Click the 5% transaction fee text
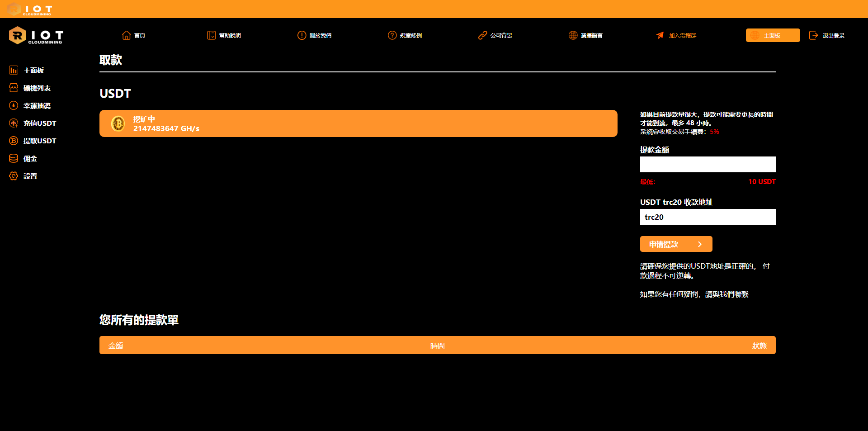The image size is (868, 431). (x=715, y=132)
